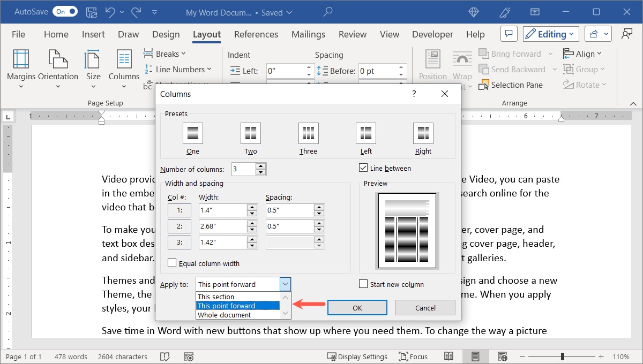Screen dimensions: 643x364
Task: Open the Margins options in Page Setup
Action: pos(21,67)
